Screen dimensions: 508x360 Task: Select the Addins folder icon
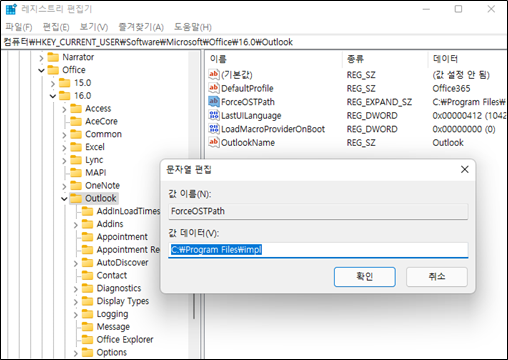click(88, 224)
